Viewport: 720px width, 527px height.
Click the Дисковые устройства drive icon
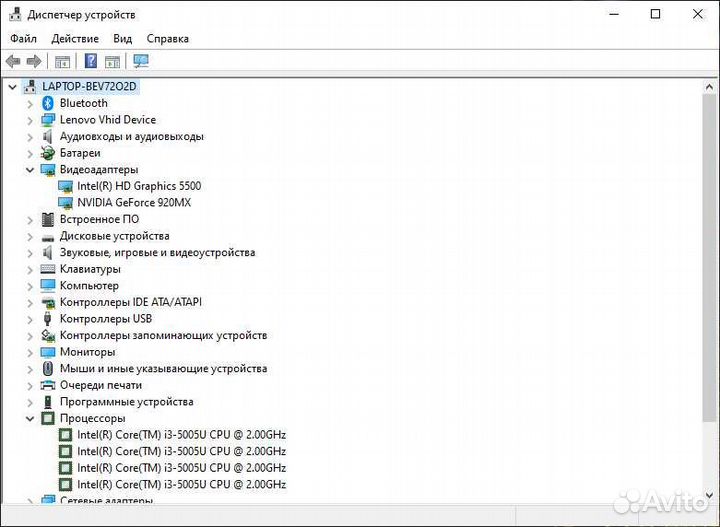(48, 237)
